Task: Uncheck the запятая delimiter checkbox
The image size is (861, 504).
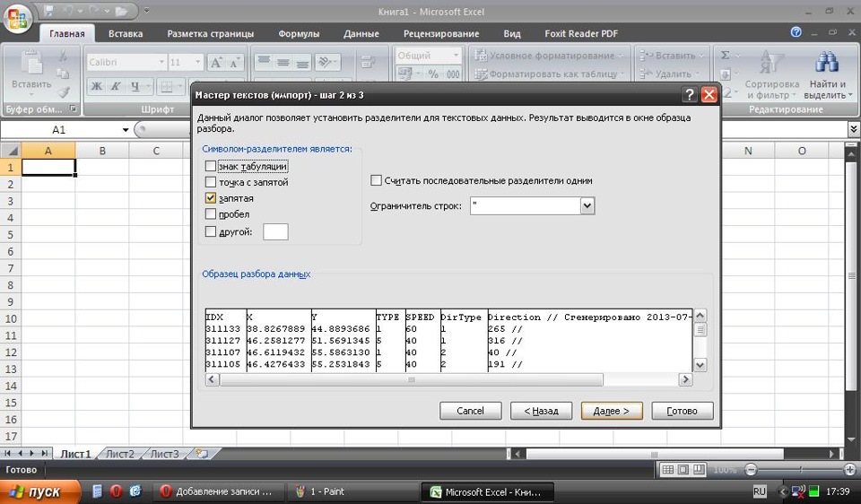Action: point(210,197)
